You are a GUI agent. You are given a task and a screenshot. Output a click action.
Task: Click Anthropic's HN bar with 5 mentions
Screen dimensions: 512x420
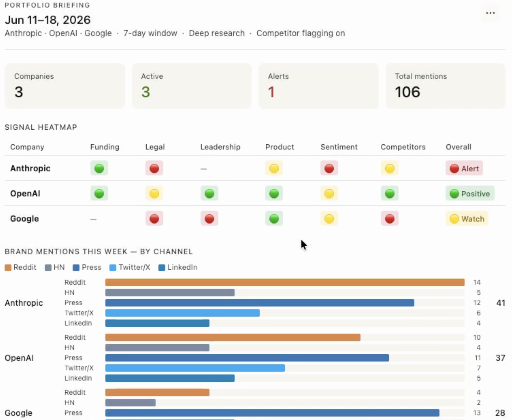point(170,292)
